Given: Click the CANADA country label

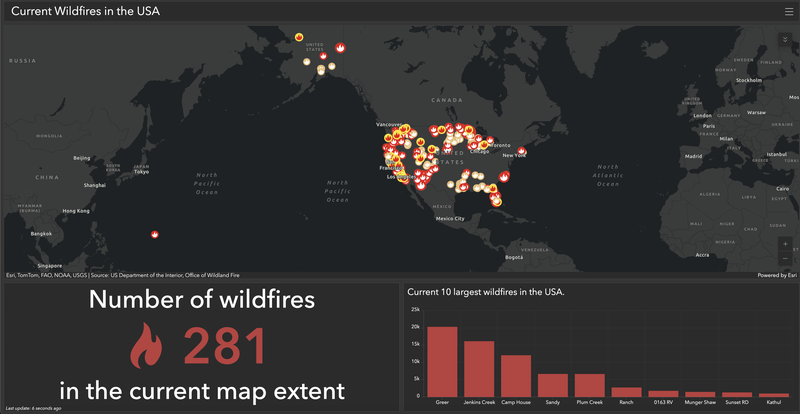Looking at the screenshot, I should pos(446,101).
